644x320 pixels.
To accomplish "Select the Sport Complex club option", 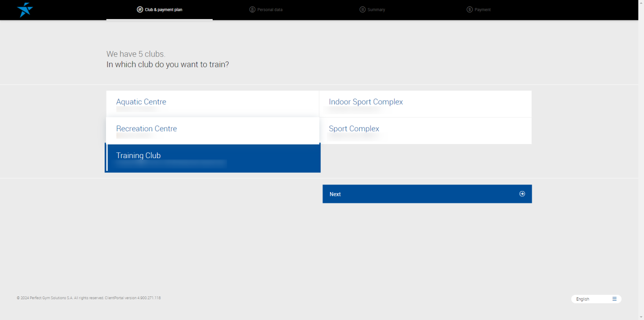I will pyautogui.click(x=425, y=131).
